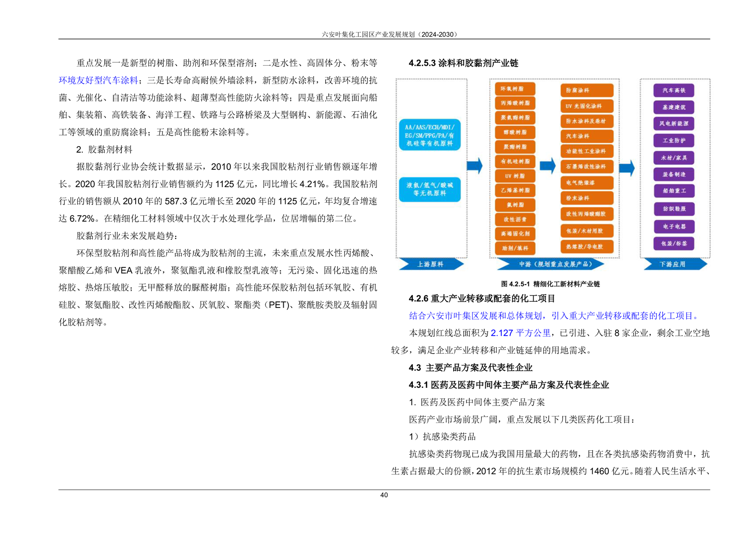Click arrow between upstream and midstream
Screen dimensions: 756x534
474,166
